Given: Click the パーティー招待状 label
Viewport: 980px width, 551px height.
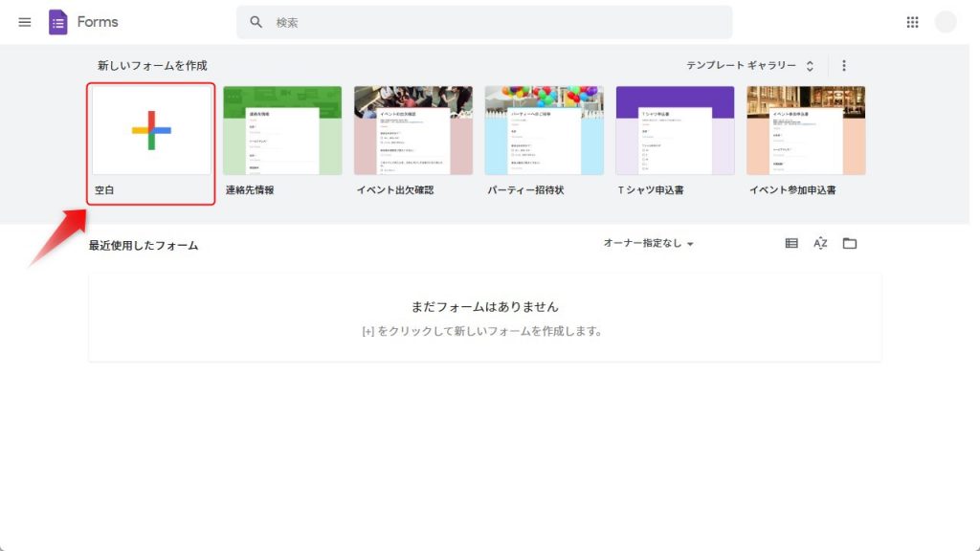Looking at the screenshot, I should click(x=525, y=190).
